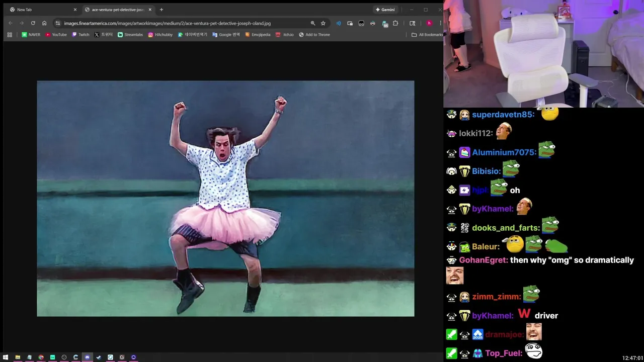
Task: Open the Streamlabs bookmark
Action: pyautogui.click(x=130, y=35)
